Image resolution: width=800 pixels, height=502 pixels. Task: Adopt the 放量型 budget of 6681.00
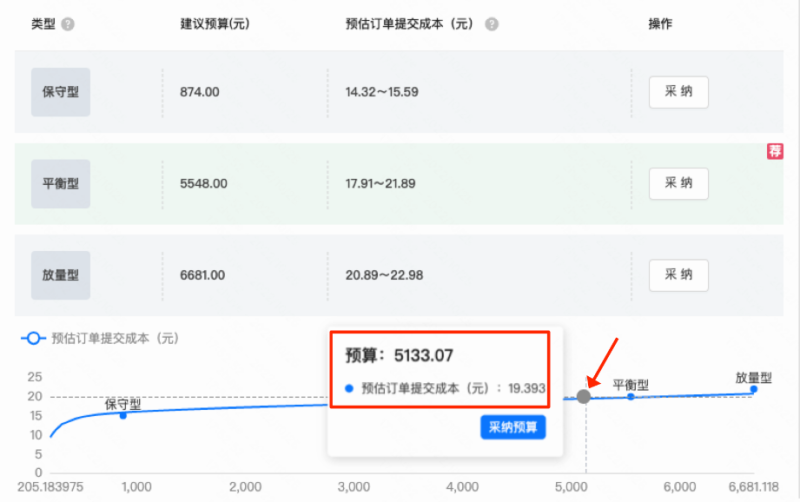tap(679, 275)
